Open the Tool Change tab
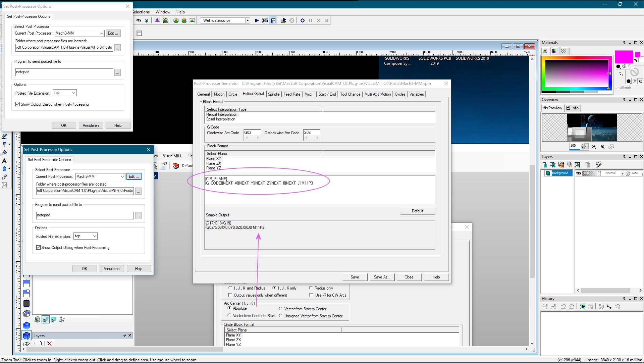 pyautogui.click(x=350, y=94)
